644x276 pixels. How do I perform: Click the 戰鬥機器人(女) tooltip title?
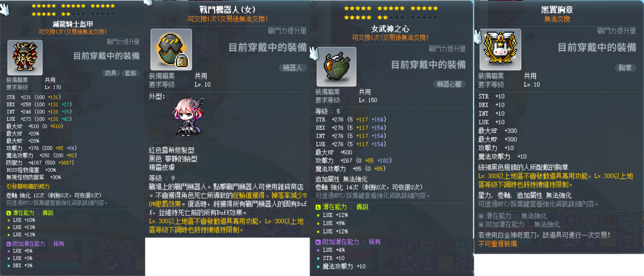click(x=227, y=10)
